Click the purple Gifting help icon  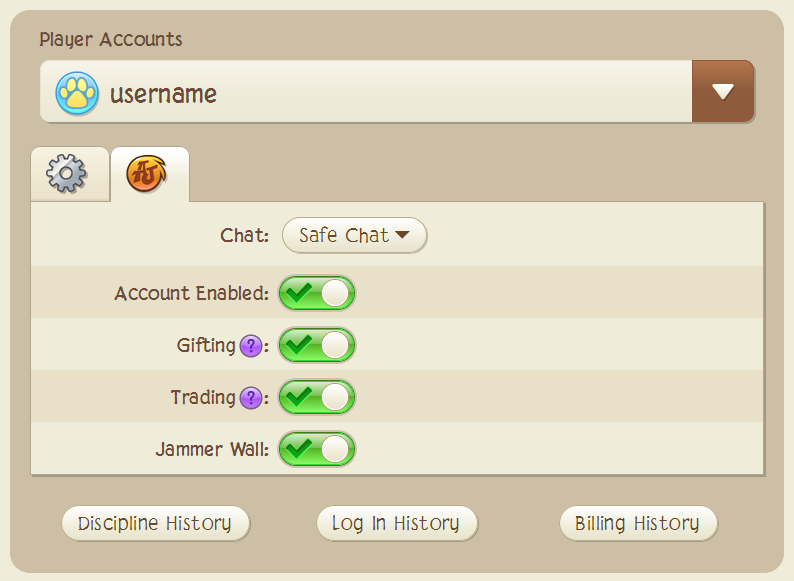click(x=250, y=346)
